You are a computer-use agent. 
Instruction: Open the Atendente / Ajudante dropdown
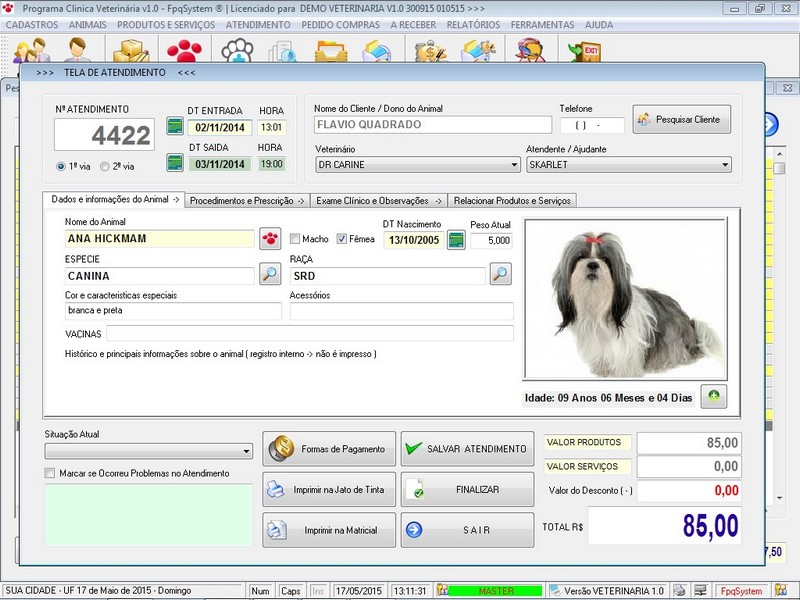coord(724,165)
